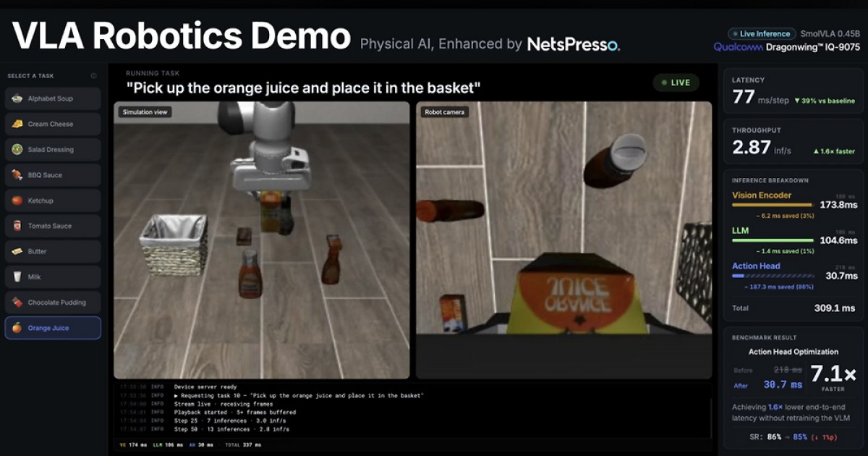Choose the Cream Cheese task
Screen dimensions: 868x456
[x=53, y=124]
